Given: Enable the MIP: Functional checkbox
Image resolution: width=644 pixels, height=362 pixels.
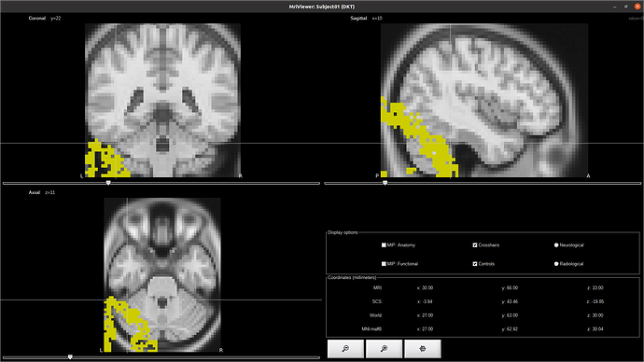Looking at the screenshot, I should tap(384, 264).
